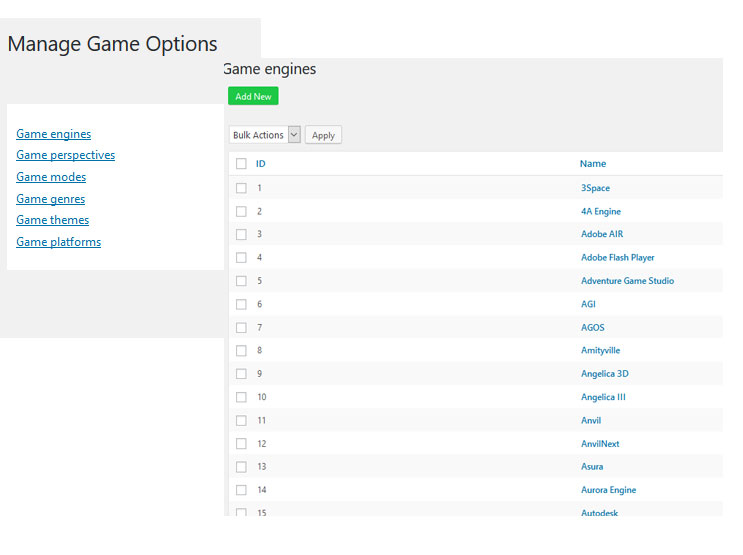Open Game modes options

51,177
